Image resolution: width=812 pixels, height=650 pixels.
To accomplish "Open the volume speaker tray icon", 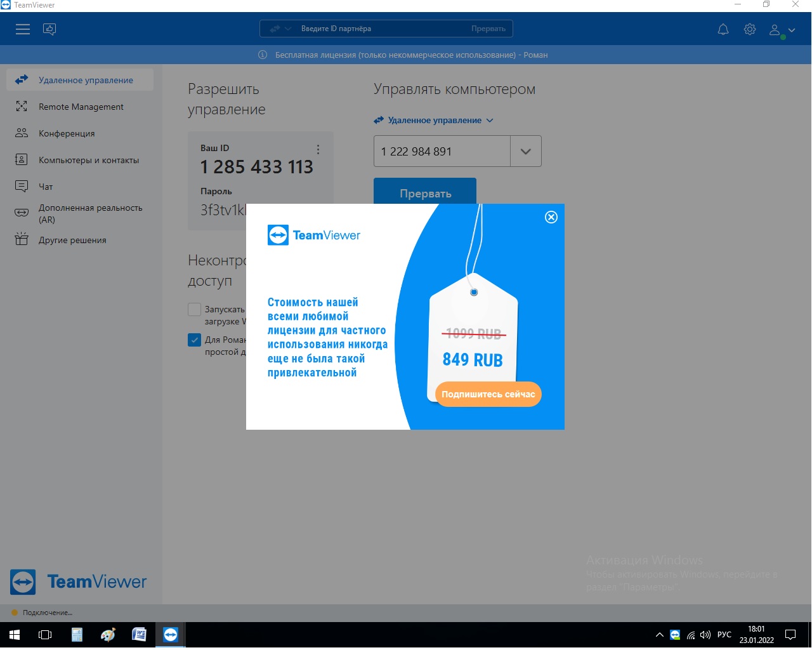I will click(x=705, y=635).
